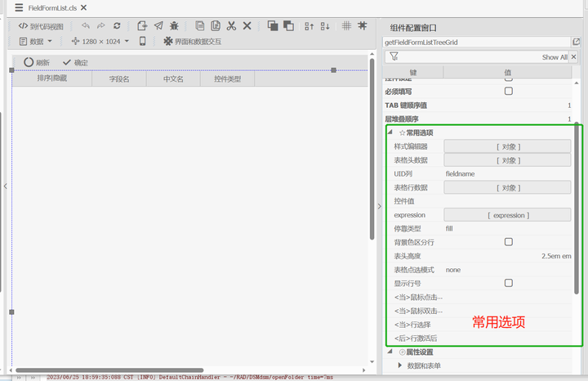
Task: Close the FieldFormList.cls tab
Action: tap(84, 7)
